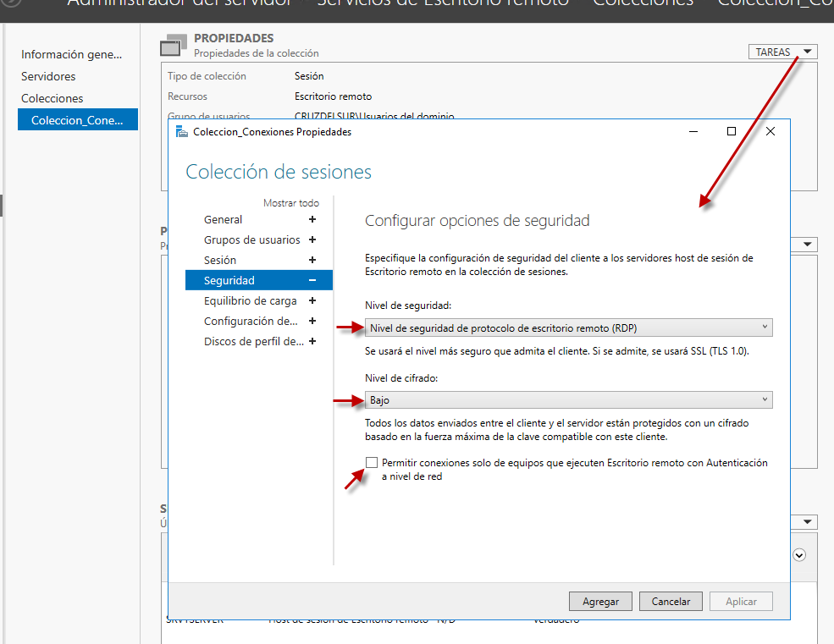Select Sesión navigation item
Image resolution: width=834 pixels, height=644 pixels.
click(x=219, y=260)
